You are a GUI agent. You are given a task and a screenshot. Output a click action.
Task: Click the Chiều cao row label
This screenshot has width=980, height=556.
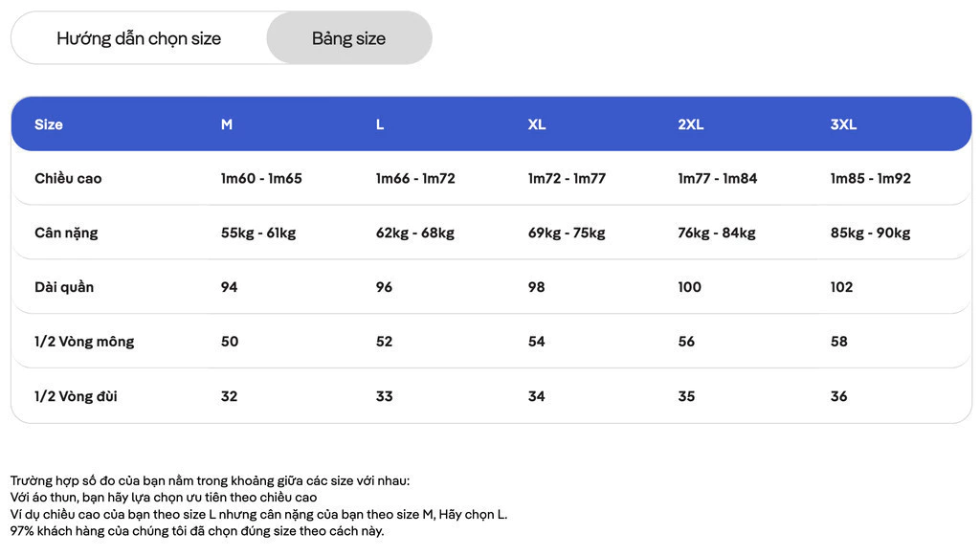[x=68, y=179]
